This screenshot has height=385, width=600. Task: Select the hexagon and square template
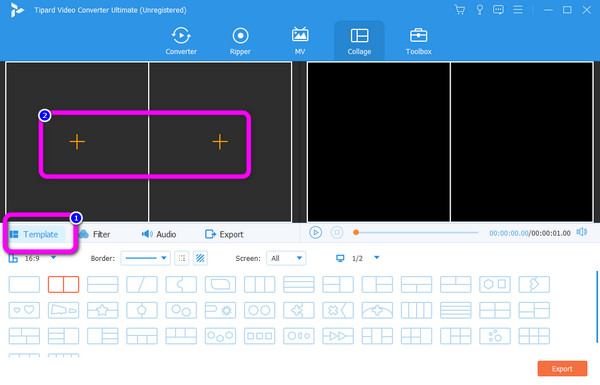tap(495, 284)
